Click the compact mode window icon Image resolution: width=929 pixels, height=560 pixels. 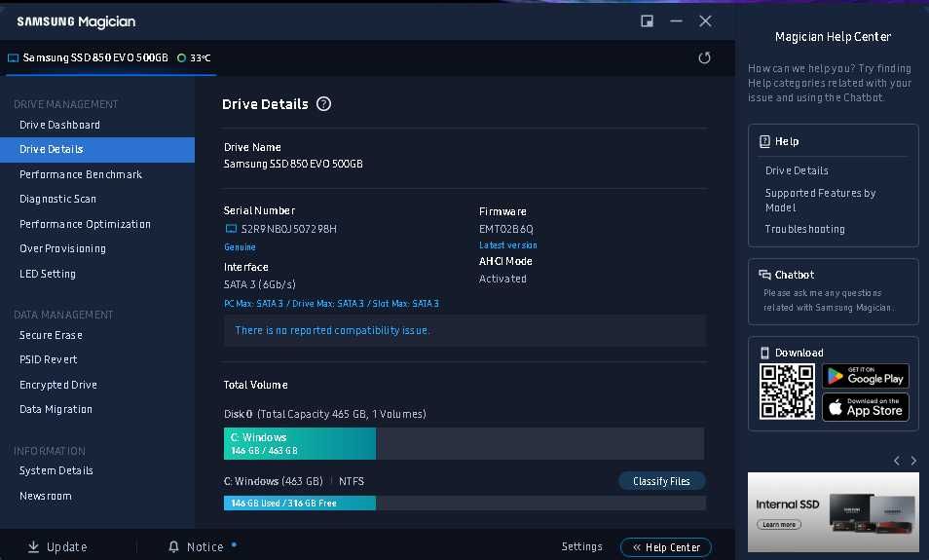pos(647,21)
